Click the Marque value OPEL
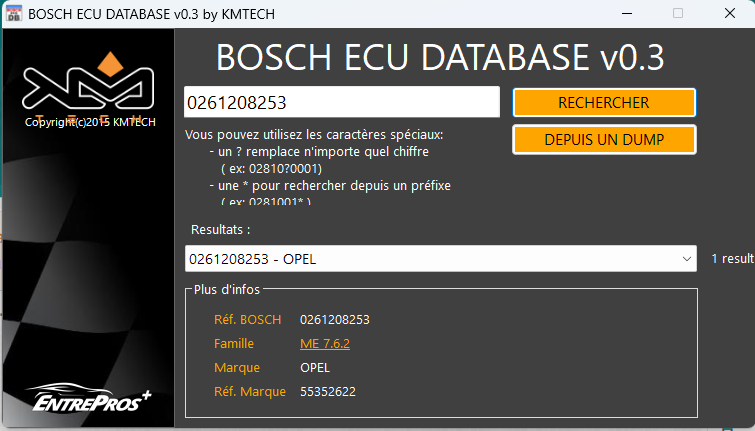 pos(315,367)
